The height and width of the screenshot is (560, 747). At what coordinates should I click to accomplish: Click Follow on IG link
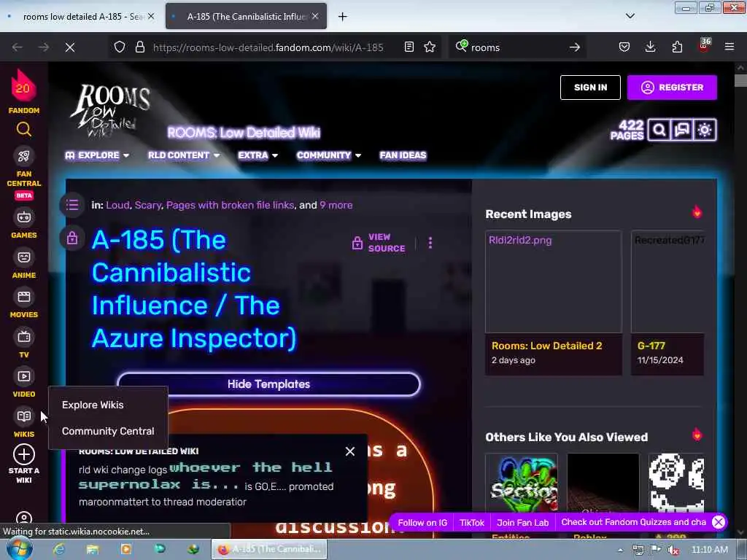tap(422, 522)
